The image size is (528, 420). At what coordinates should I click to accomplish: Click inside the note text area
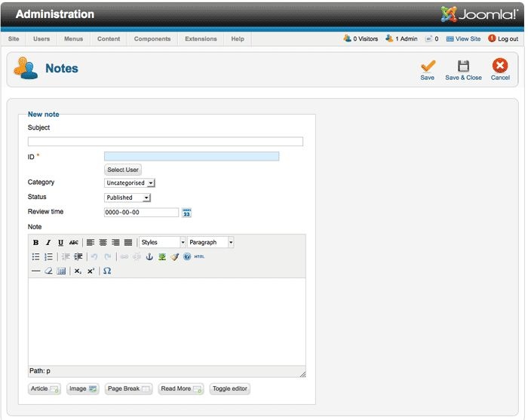[167, 322]
